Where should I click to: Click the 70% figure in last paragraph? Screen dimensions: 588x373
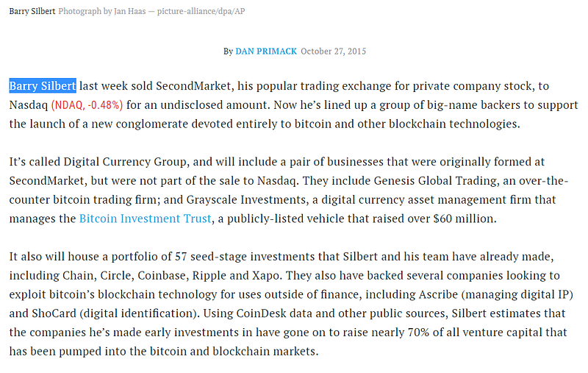pyautogui.click(x=418, y=333)
